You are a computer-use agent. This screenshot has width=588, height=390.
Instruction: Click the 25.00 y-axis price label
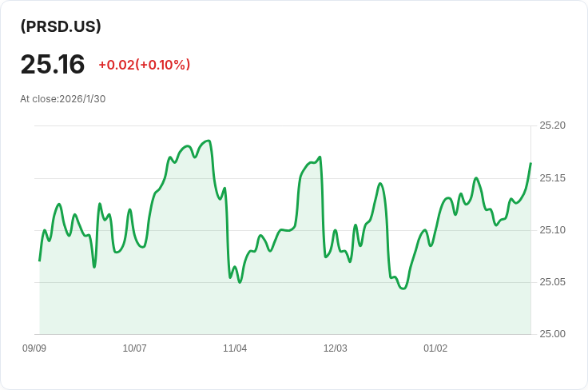click(x=552, y=334)
